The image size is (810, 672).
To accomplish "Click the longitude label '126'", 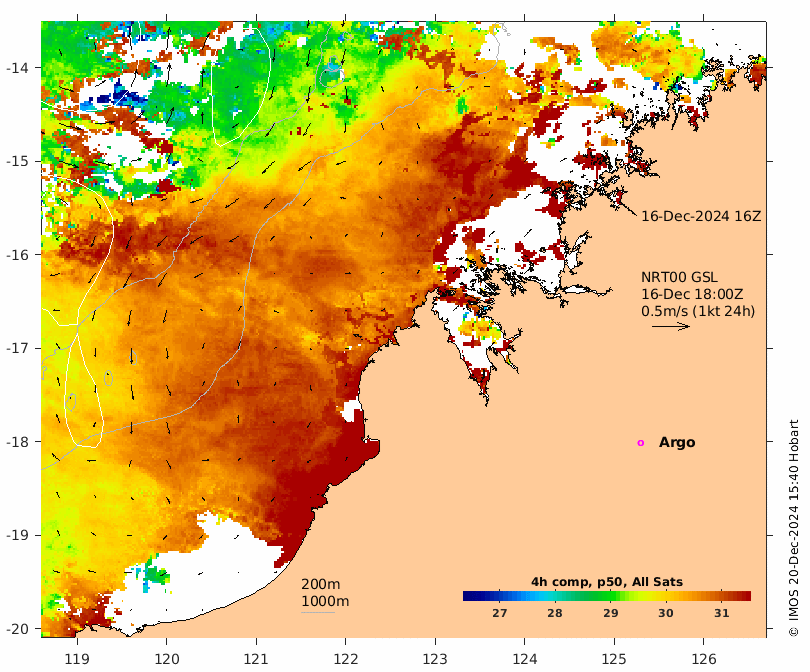I will [704, 659].
